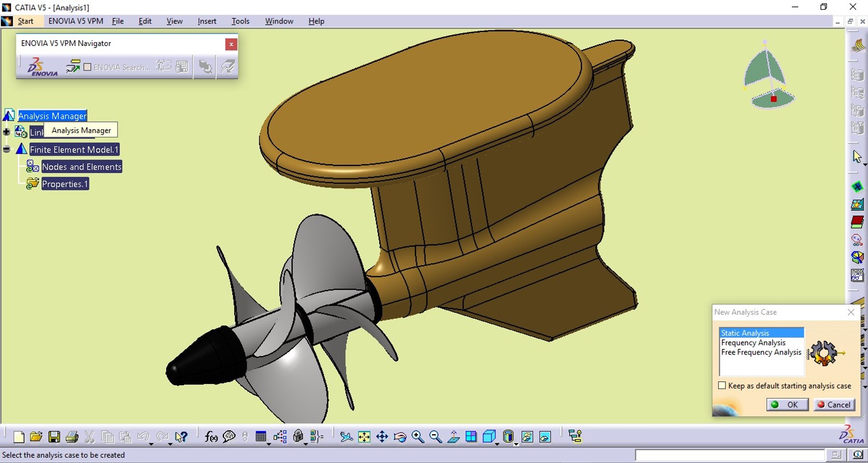Click the green mesh icon on right toolbar
Screen dimensions: 868x463
(x=857, y=187)
